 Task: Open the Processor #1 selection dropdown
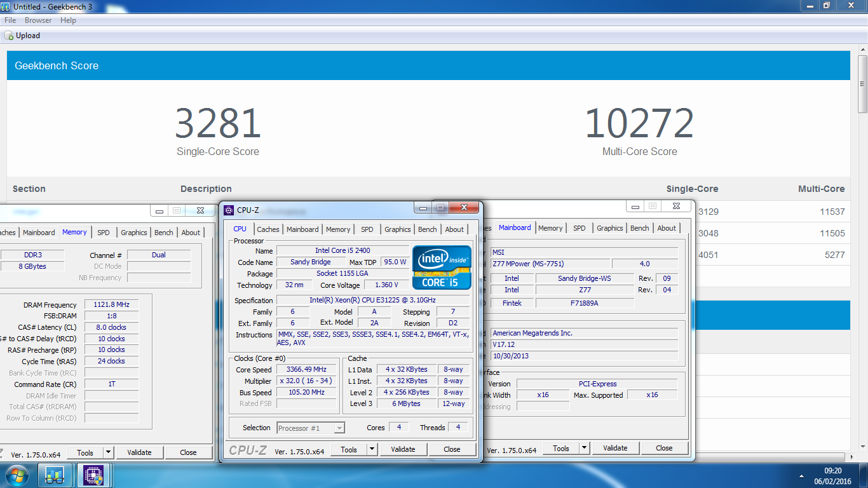pos(311,428)
